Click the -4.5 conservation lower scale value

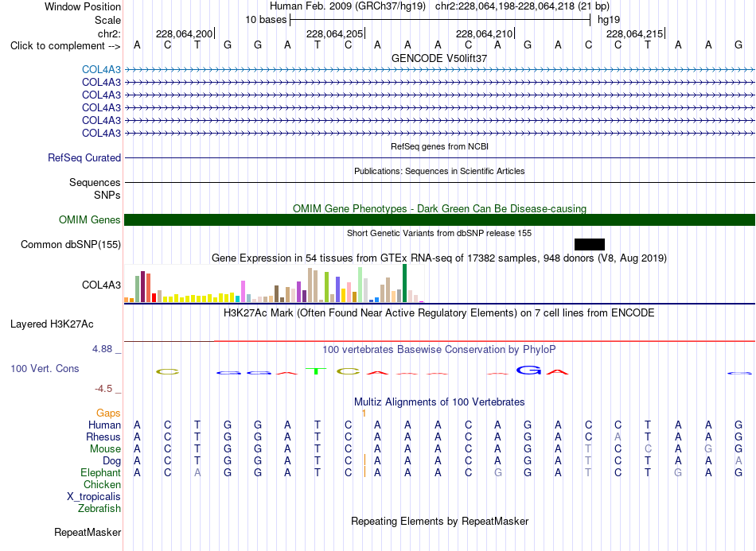click(x=103, y=389)
